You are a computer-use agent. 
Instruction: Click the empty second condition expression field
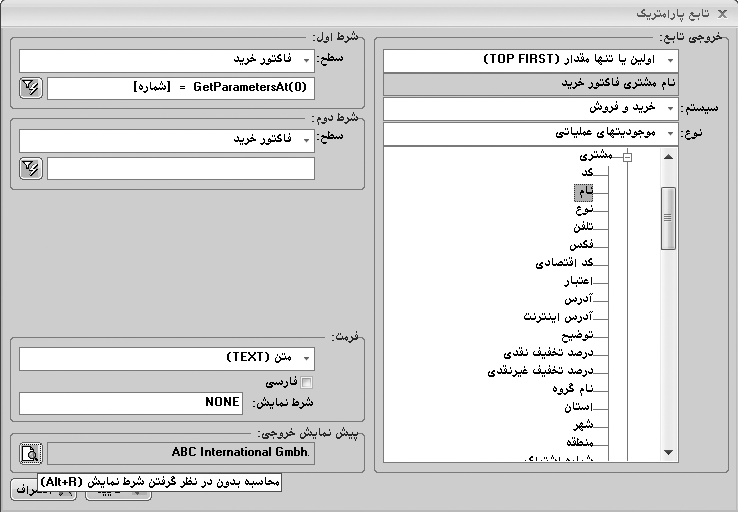click(180, 168)
